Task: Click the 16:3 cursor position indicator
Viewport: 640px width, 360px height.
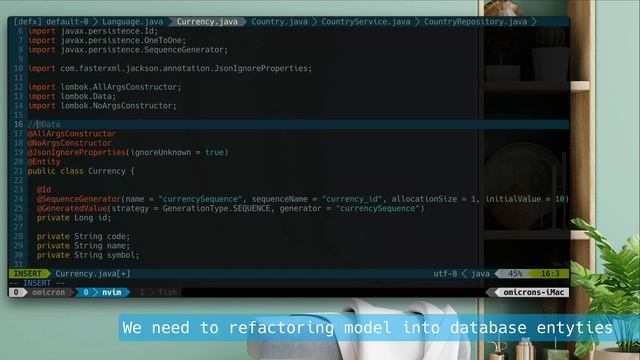Action: [550, 273]
